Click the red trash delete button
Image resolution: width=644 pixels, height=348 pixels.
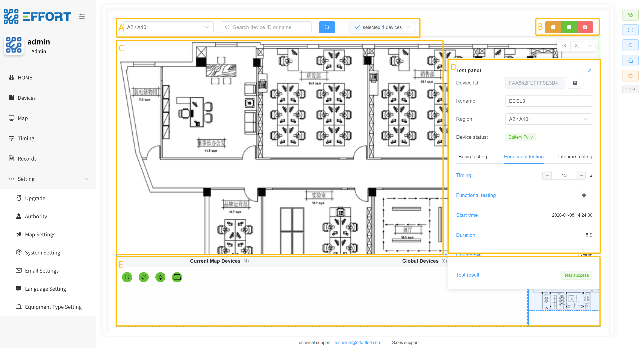click(x=585, y=27)
